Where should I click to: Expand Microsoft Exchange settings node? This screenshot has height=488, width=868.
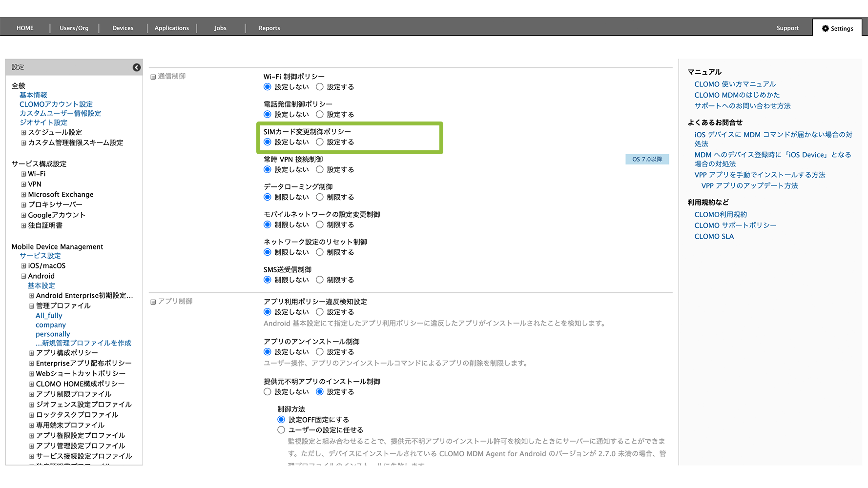[23, 195]
